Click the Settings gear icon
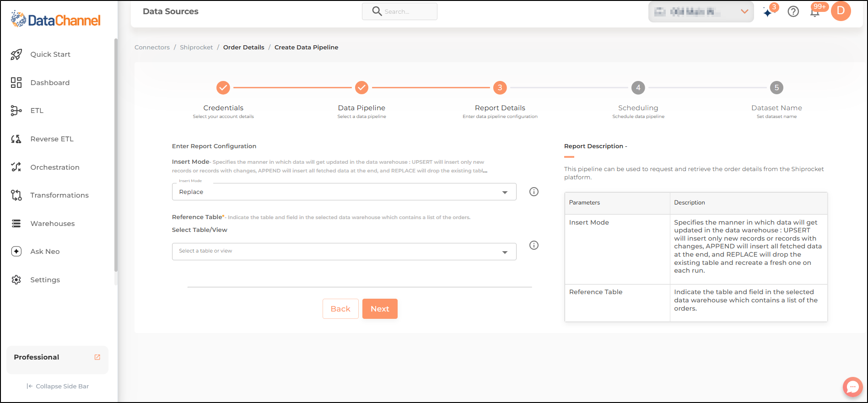 tap(16, 280)
